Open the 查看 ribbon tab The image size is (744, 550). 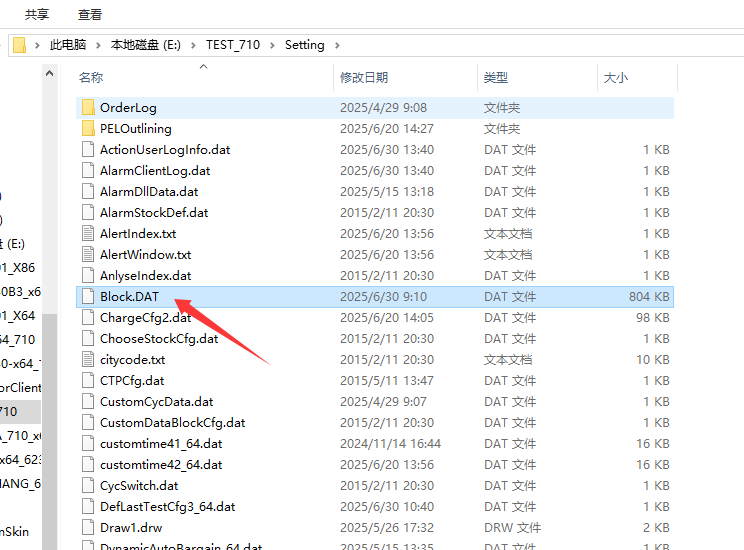click(x=90, y=15)
